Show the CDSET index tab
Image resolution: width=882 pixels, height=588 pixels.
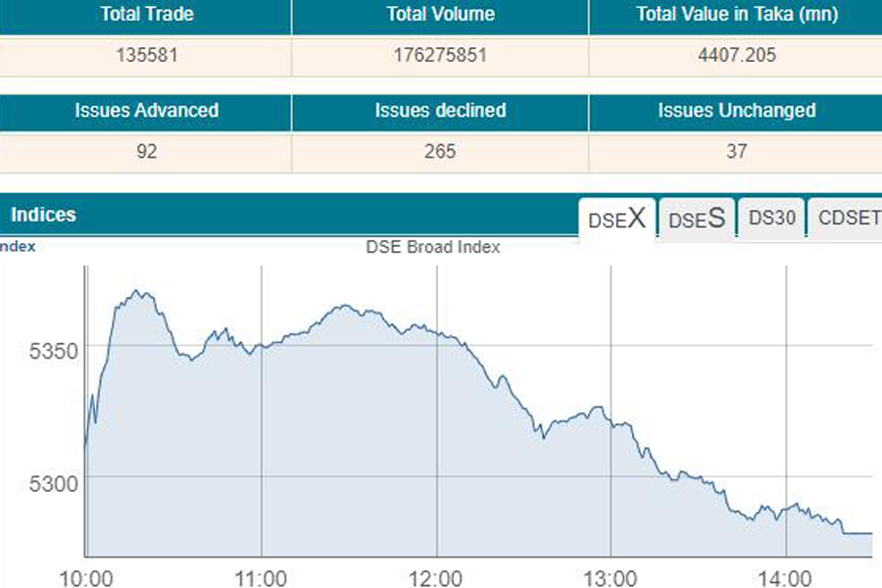(848, 219)
